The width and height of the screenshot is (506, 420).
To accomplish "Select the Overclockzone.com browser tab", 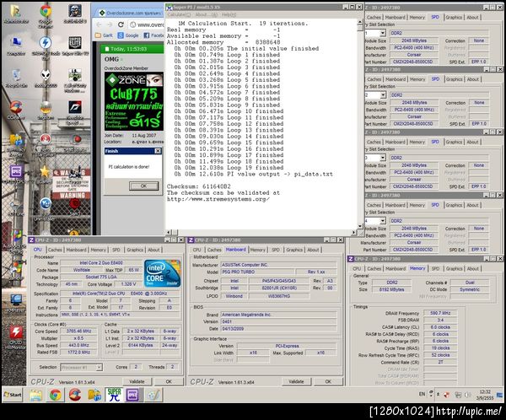I will [x=132, y=13].
